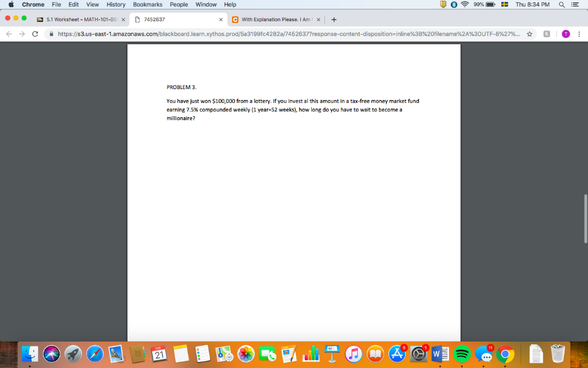
Task: Open the Bookmarks menu
Action: tap(148, 5)
